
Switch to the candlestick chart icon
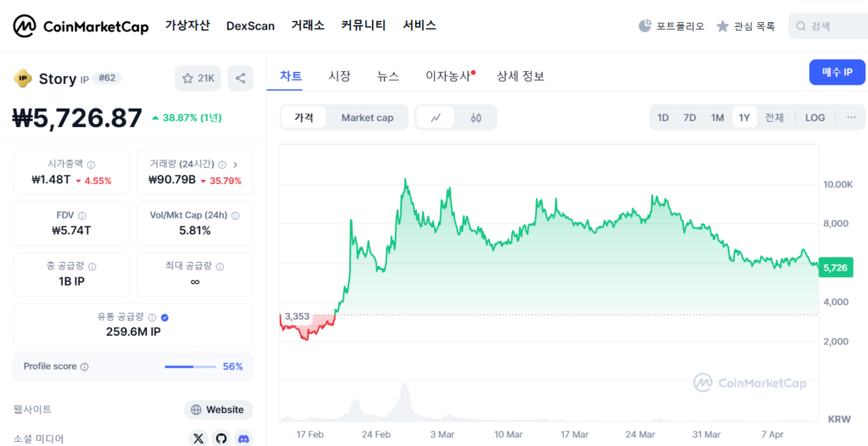pyautogui.click(x=476, y=118)
